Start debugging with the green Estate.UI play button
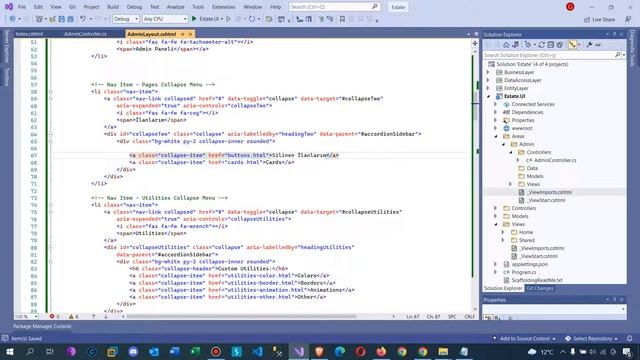Viewport: 640px width, 360px height. 206,19
